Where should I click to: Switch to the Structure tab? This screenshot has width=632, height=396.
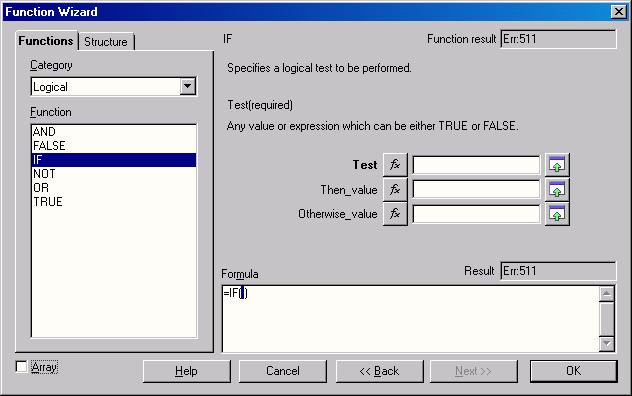pyautogui.click(x=106, y=42)
